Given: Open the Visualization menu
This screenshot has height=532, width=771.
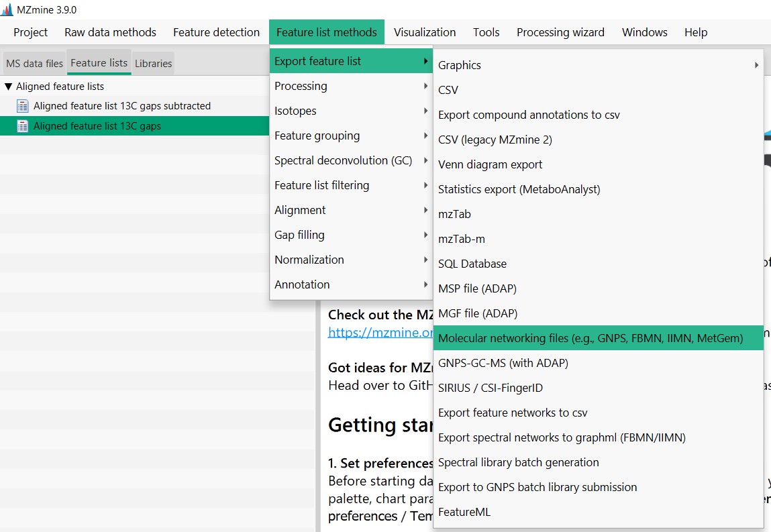Looking at the screenshot, I should [425, 32].
